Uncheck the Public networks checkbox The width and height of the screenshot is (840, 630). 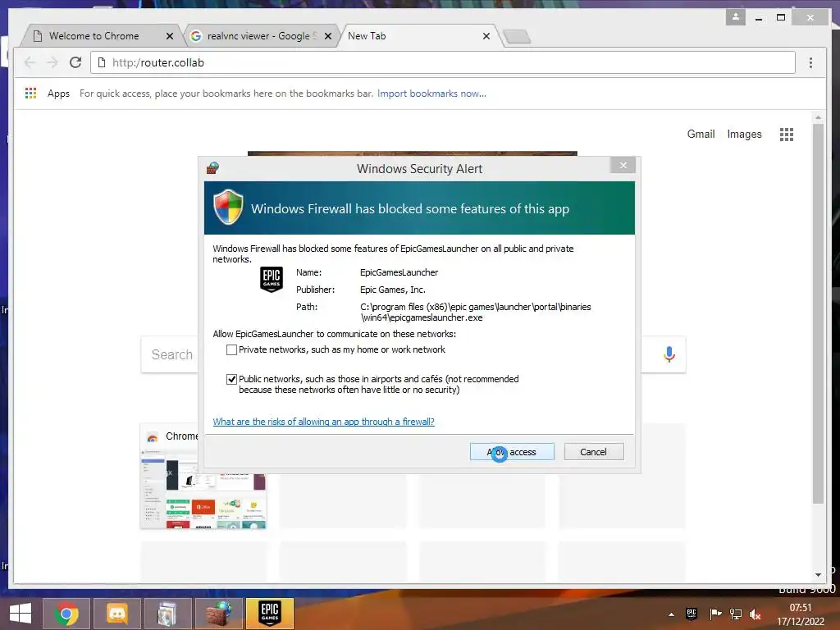point(231,379)
